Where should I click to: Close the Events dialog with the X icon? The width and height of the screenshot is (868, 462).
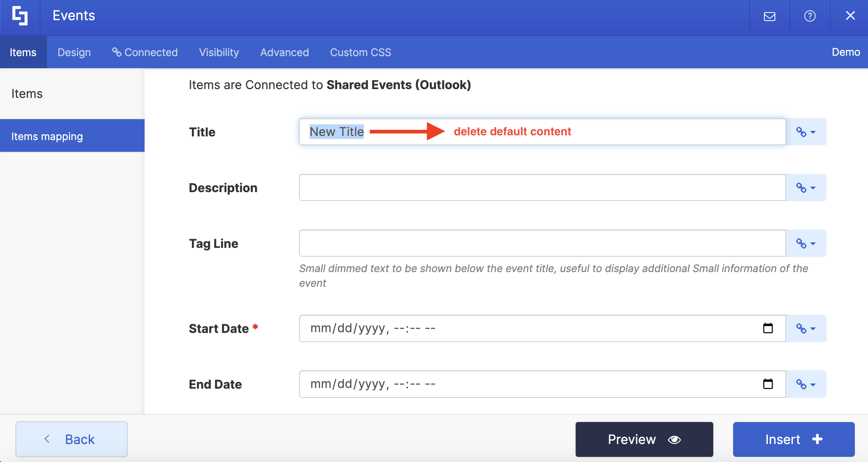[x=850, y=16]
